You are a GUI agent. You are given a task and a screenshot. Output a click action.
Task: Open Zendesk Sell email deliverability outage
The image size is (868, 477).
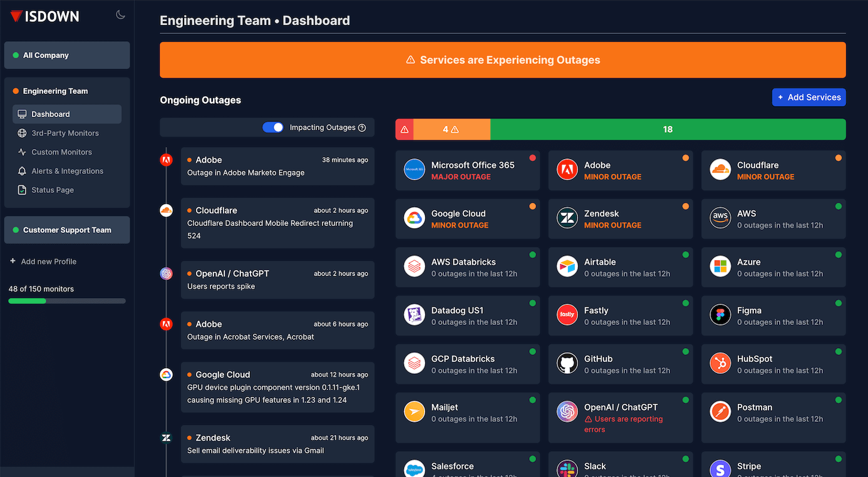(x=277, y=444)
